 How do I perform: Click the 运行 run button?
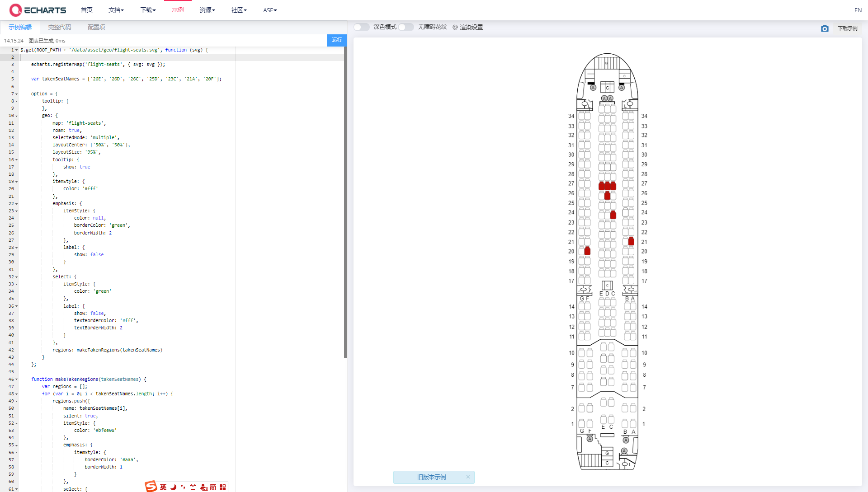pyautogui.click(x=337, y=40)
